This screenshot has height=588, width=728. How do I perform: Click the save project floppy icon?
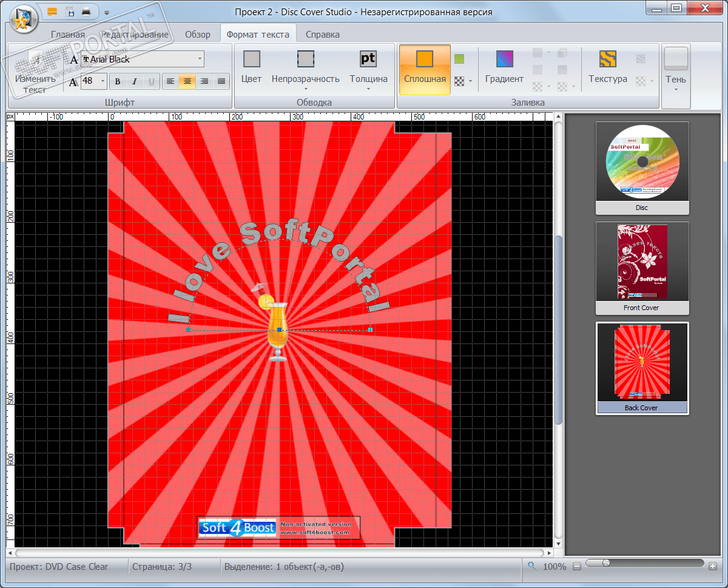(70, 12)
